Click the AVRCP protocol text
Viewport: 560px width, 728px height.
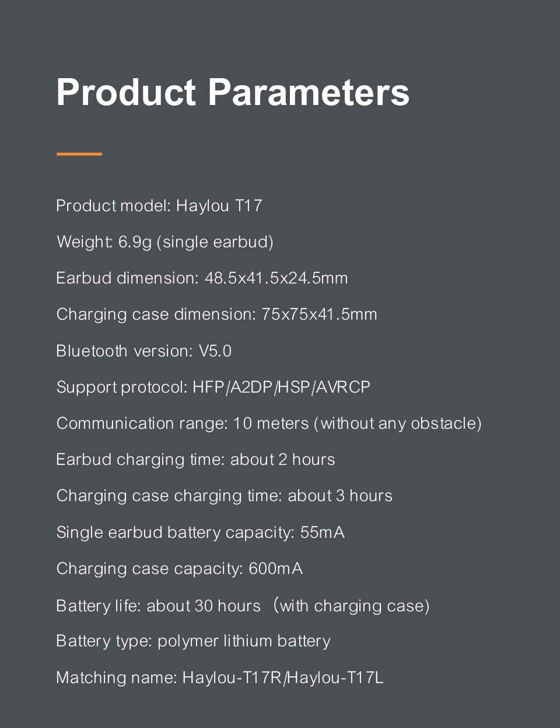(343, 387)
